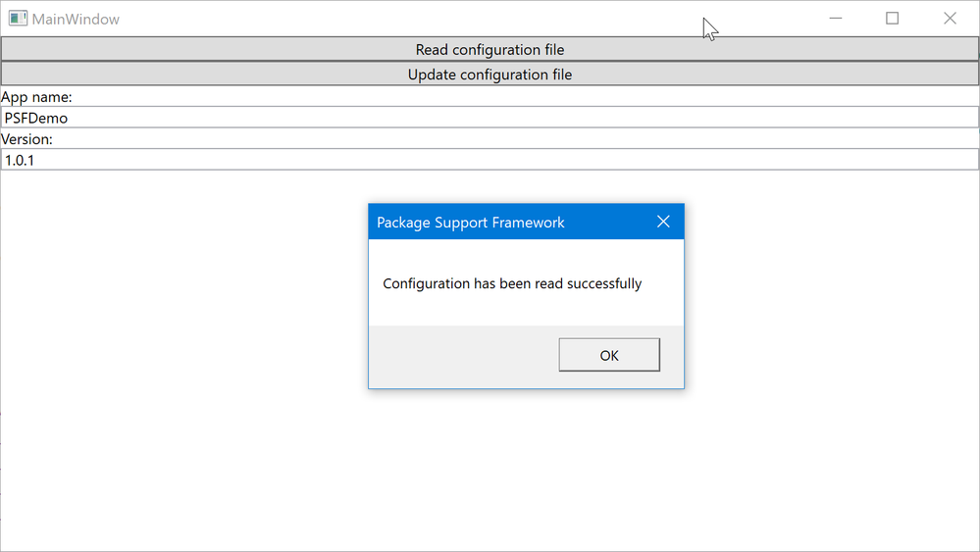Minimize the MainWindow window

836,19
